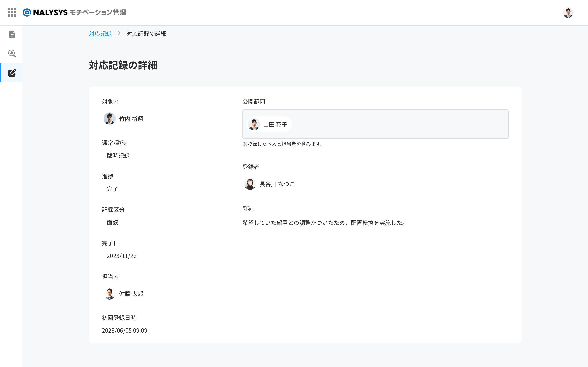
Task: Click the breadcrumb chevron separator
Action: coord(119,33)
